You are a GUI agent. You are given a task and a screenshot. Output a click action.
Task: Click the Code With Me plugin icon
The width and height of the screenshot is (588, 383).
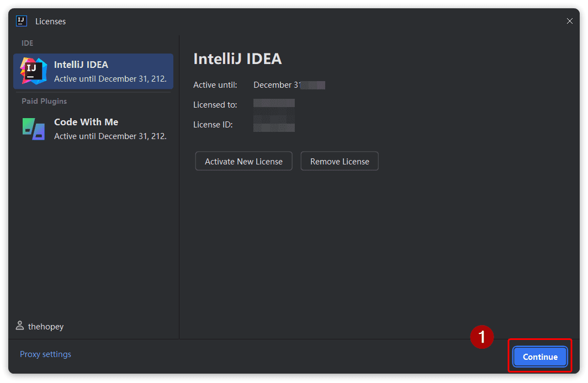(x=33, y=129)
